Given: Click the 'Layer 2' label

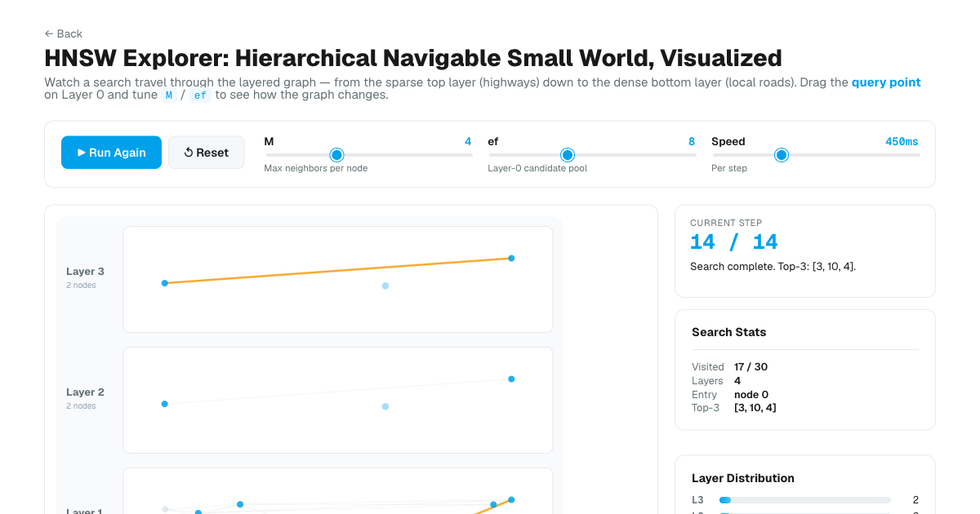Looking at the screenshot, I should [85, 392].
